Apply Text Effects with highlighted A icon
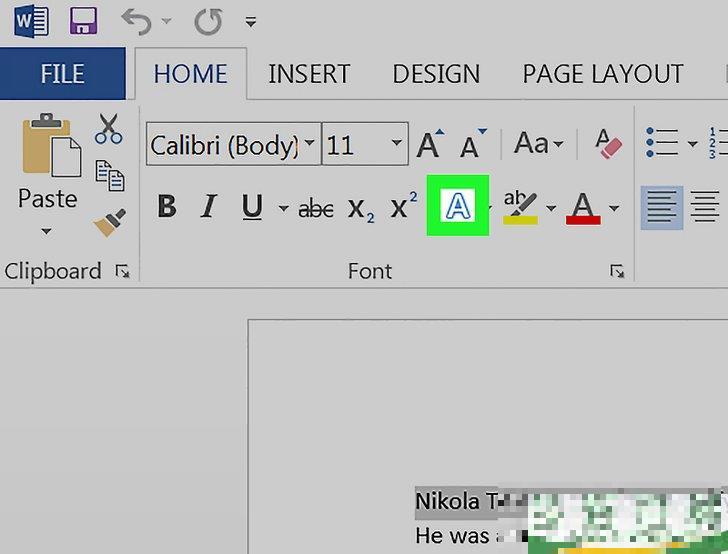 [457, 207]
